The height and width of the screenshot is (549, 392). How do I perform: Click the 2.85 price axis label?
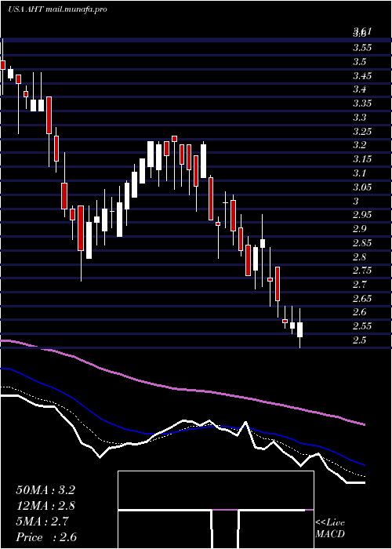pos(362,242)
